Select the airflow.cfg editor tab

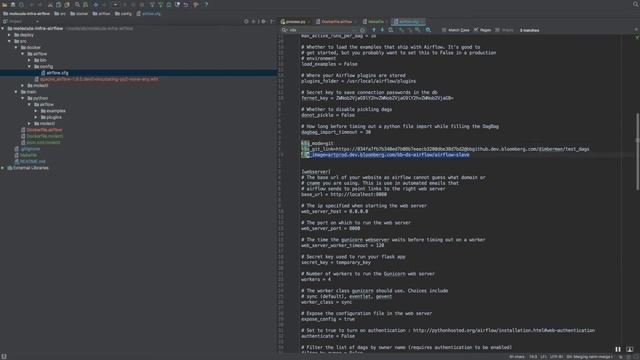pos(408,22)
